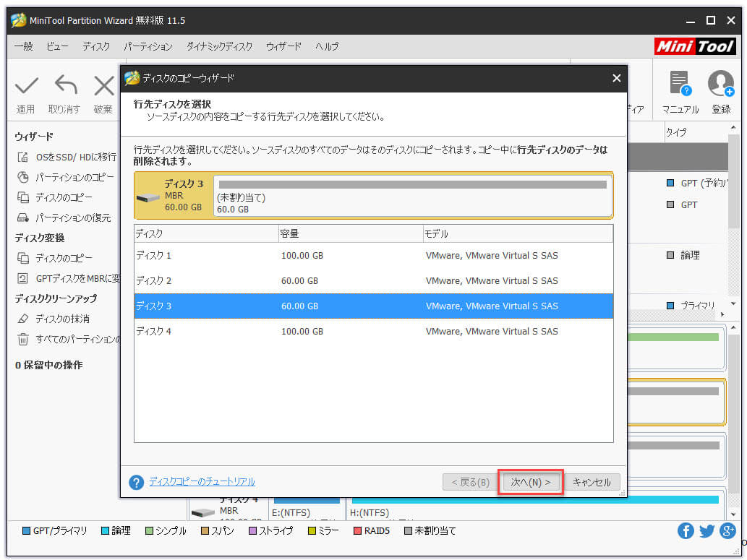Open the Twitter share icon
This screenshot has width=747, height=560.
(x=707, y=530)
